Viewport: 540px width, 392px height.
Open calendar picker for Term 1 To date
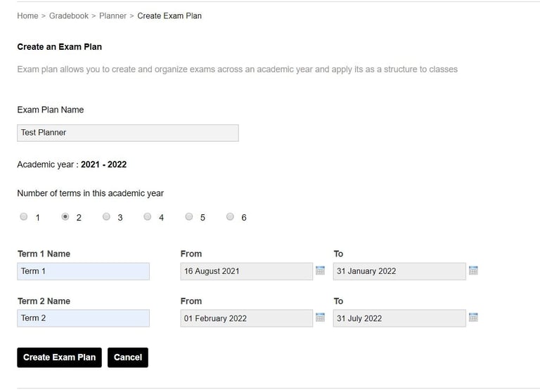pos(473,270)
